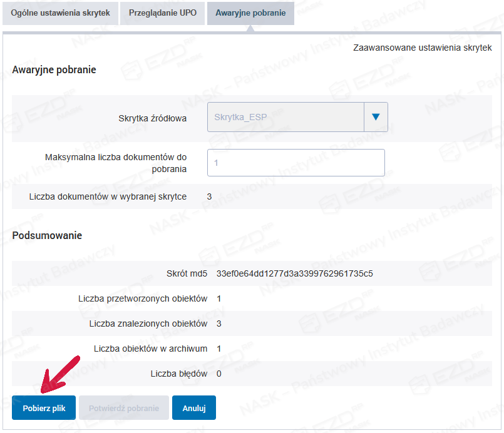Select the Awaryjne pobranie tab
The height and width of the screenshot is (433, 504).
coord(250,13)
